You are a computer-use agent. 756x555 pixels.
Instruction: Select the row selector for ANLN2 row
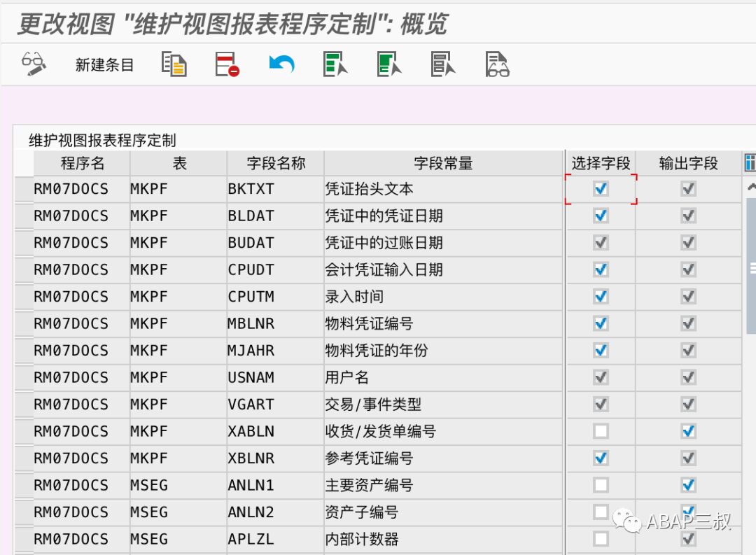[x=24, y=512]
